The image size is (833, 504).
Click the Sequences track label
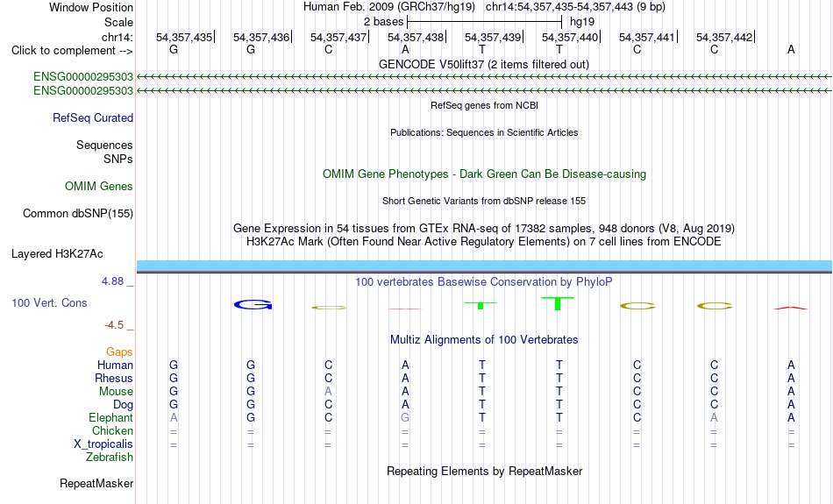point(104,145)
